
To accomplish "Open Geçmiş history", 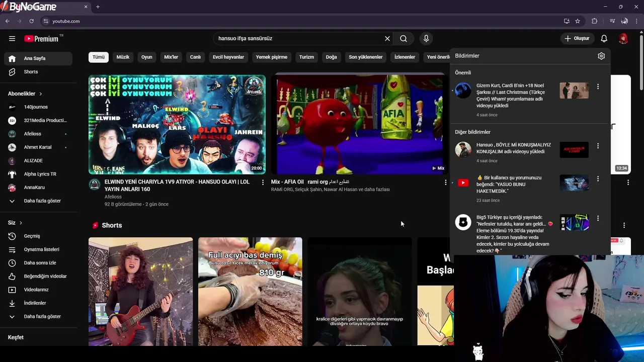I will [38, 236].
